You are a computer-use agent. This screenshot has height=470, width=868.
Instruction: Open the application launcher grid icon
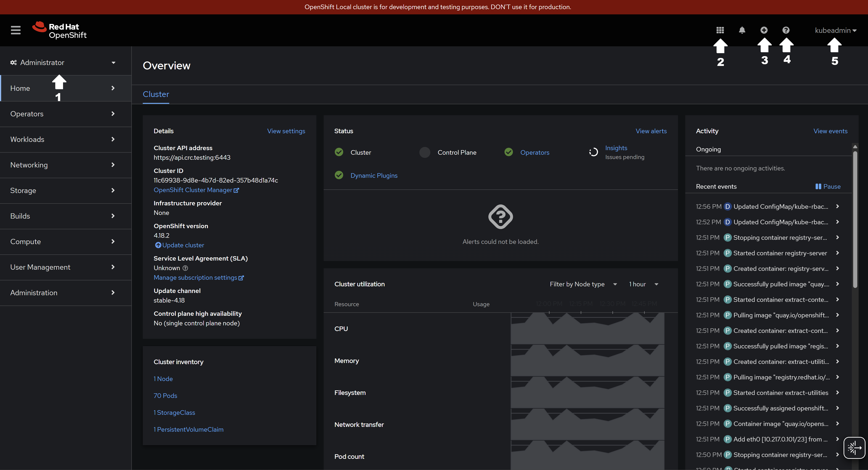(720, 30)
